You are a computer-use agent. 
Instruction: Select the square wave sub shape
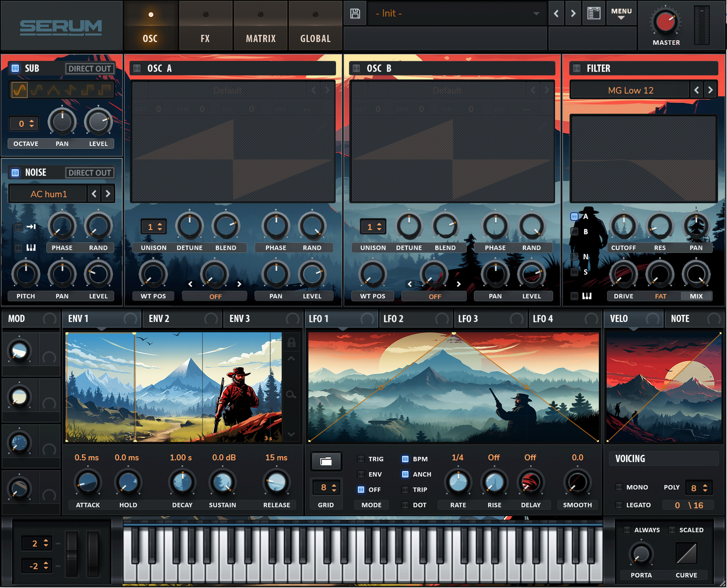(88, 90)
